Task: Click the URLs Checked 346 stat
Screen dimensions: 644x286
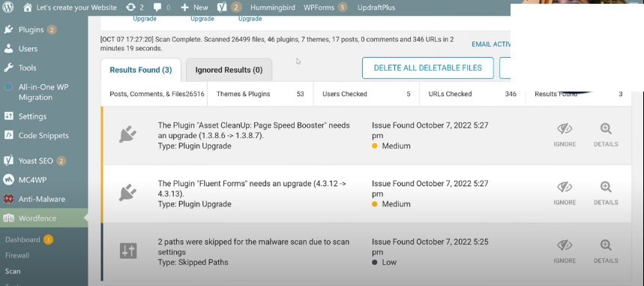Action: point(472,94)
